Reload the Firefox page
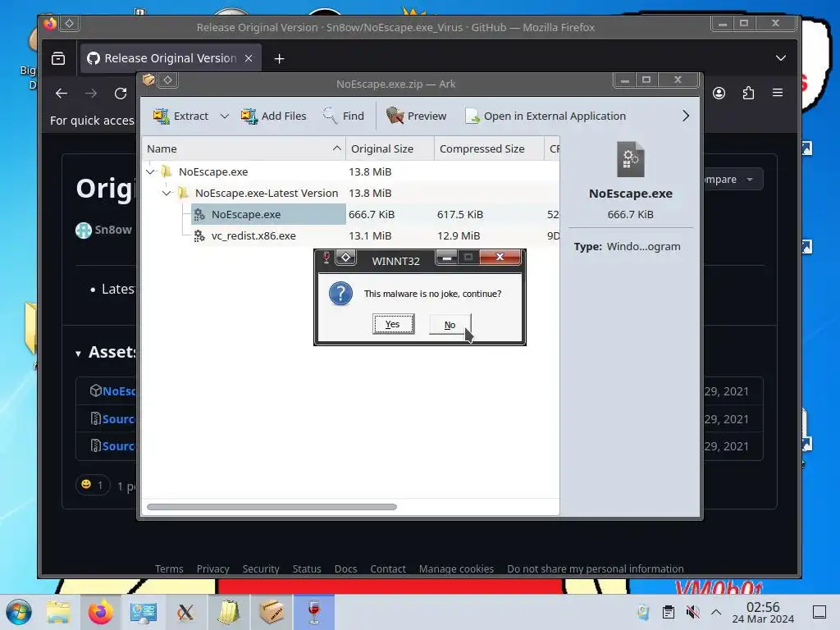This screenshot has height=630, width=840. (x=121, y=94)
